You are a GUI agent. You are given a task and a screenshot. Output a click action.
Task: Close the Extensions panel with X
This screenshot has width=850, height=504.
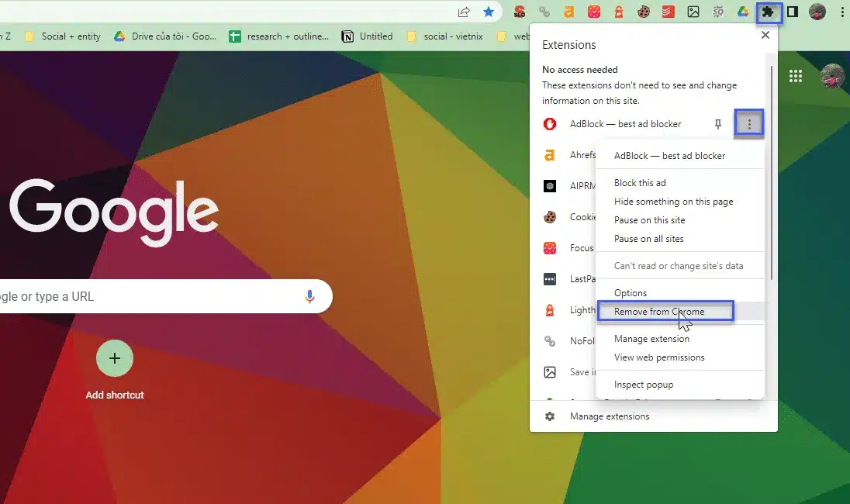pos(765,35)
